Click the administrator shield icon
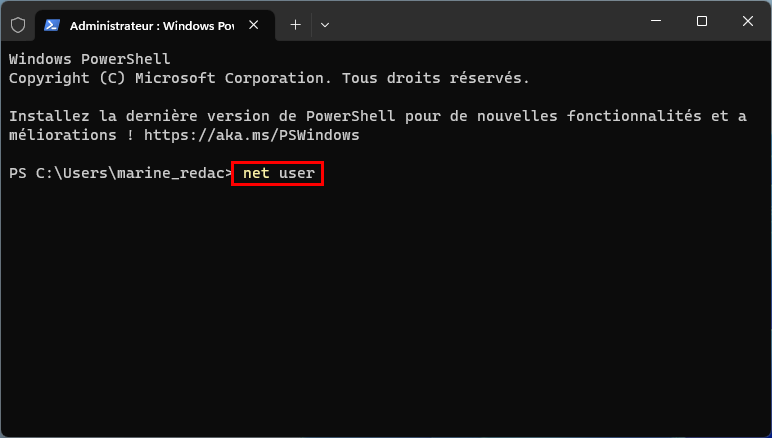Image resolution: width=772 pixels, height=438 pixels. click(x=18, y=25)
